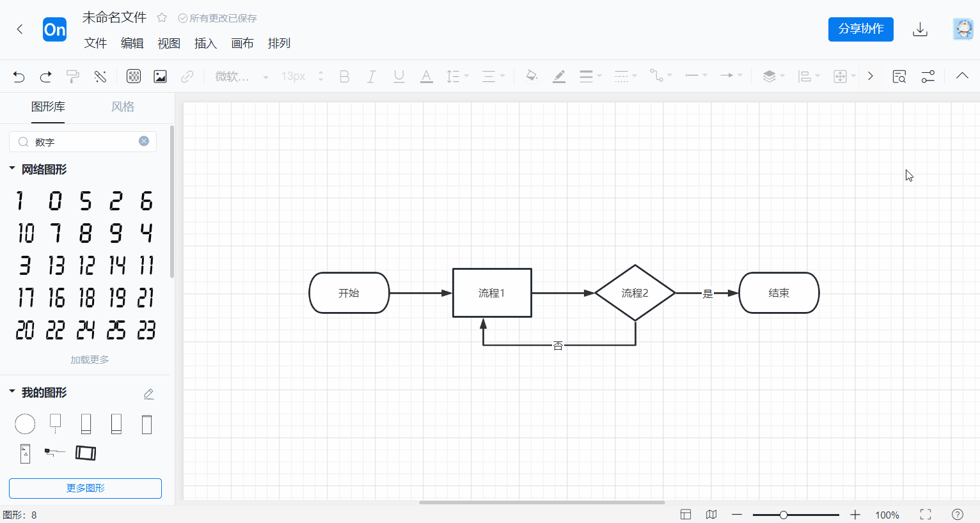Click the 分享协作 button

coord(860,29)
